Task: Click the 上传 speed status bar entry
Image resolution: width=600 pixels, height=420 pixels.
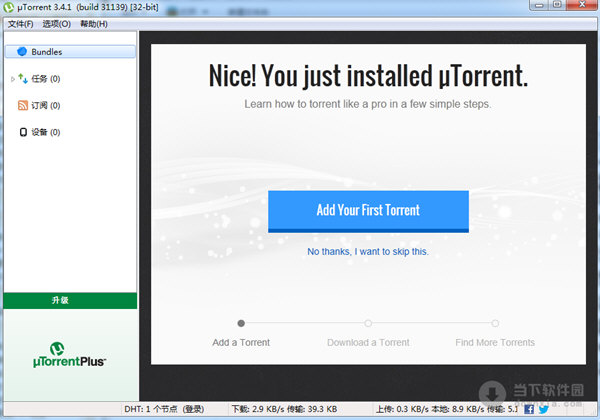Action: 446,409
